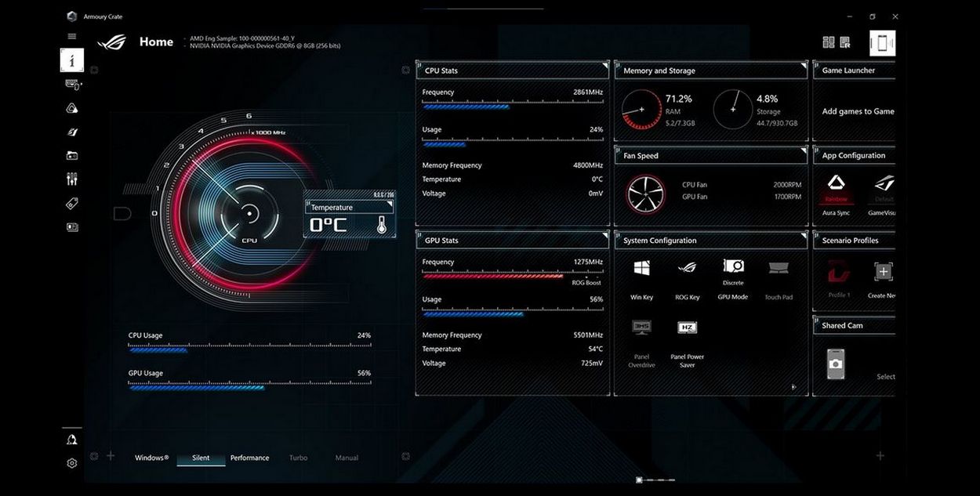Image resolution: width=980 pixels, height=496 pixels.
Task: Click the CPU Usage progress bar
Action: pos(249,348)
